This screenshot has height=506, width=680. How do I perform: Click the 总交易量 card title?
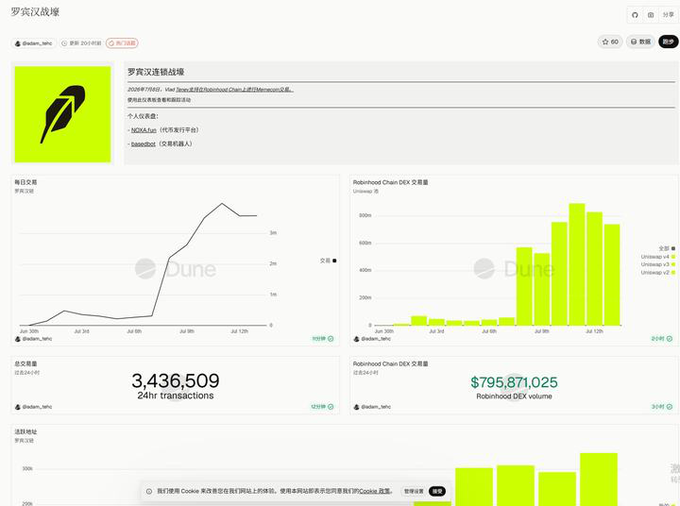[26, 364]
